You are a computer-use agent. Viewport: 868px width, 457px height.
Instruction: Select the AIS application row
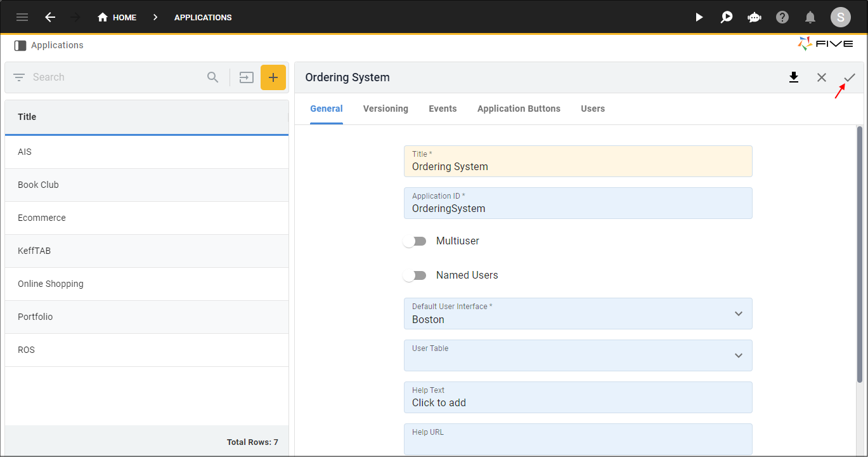tap(146, 152)
